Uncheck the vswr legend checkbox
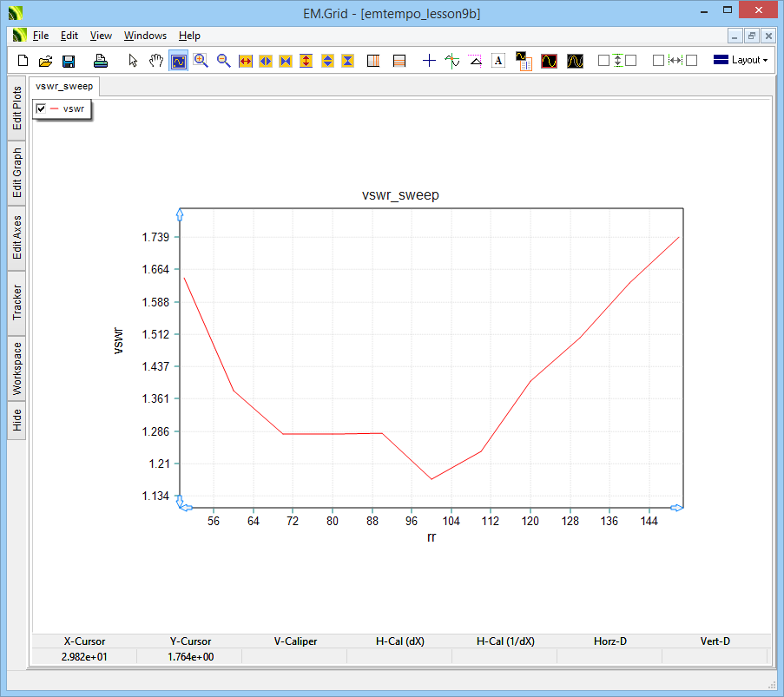Screen dimensions: 784x697 click(41, 108)
